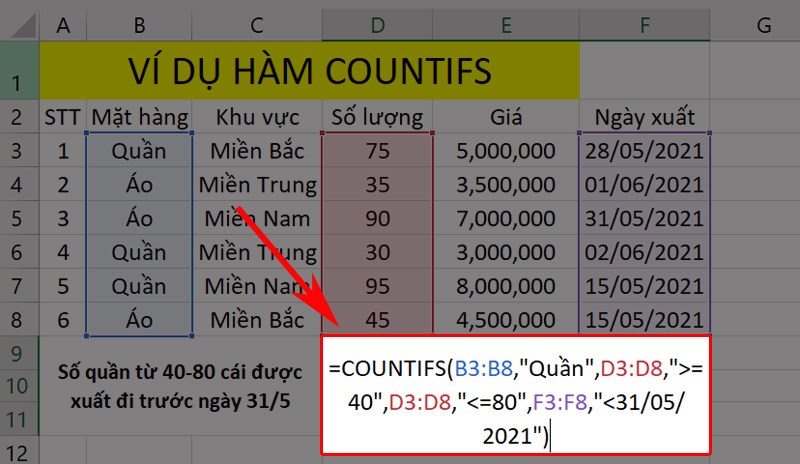Click inside the COUNTIFS formula editing cell

(x=516, y=395)
